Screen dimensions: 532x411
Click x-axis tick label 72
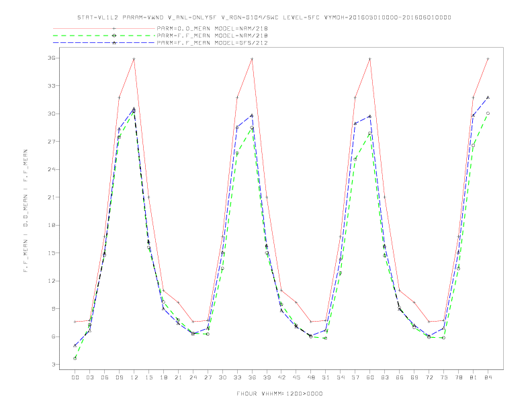pos(429,377)
